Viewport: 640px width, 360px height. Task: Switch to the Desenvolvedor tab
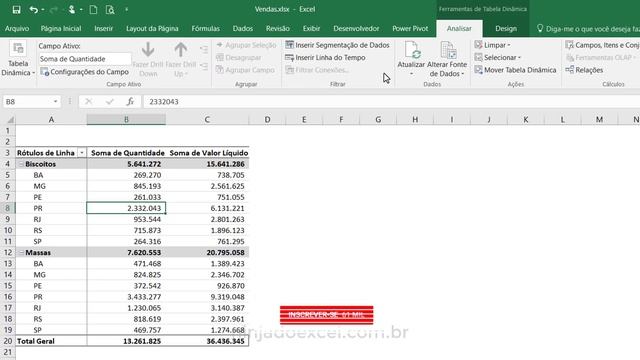point(356,29)
